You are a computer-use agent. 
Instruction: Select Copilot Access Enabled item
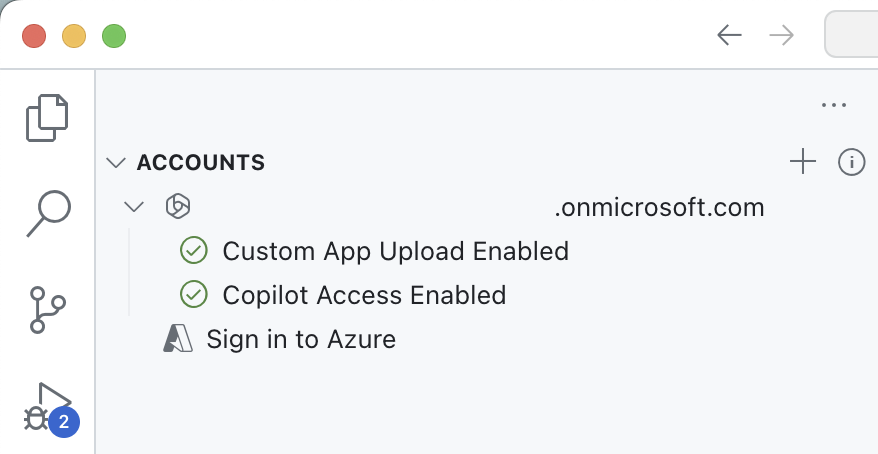[x=364, y=295]
